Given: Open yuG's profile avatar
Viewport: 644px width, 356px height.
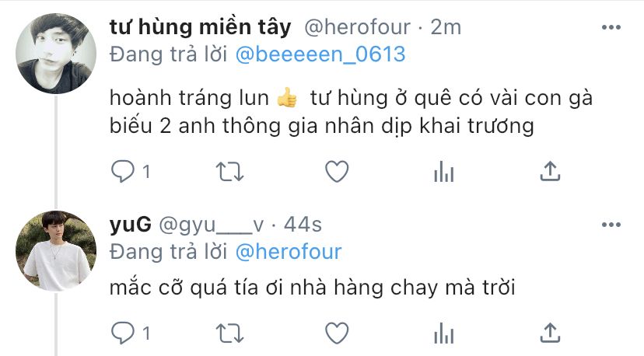Looking at the screenshot, I should (x=56, y=251).
